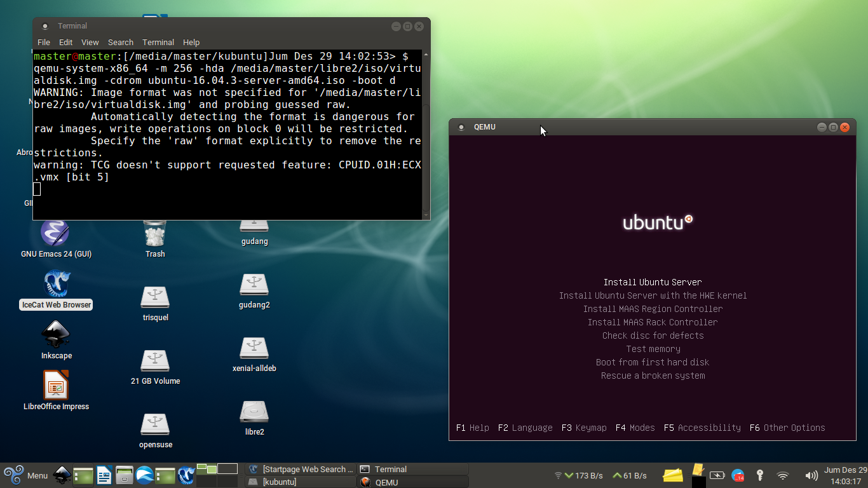
Task: Open the 21 GB Volume drive
Action: click(155, 359)
